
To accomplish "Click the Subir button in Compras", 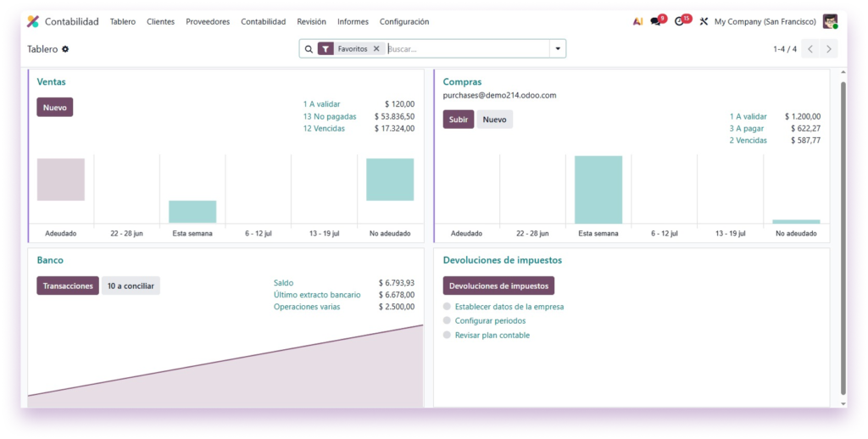I will [x=459, y=119].
